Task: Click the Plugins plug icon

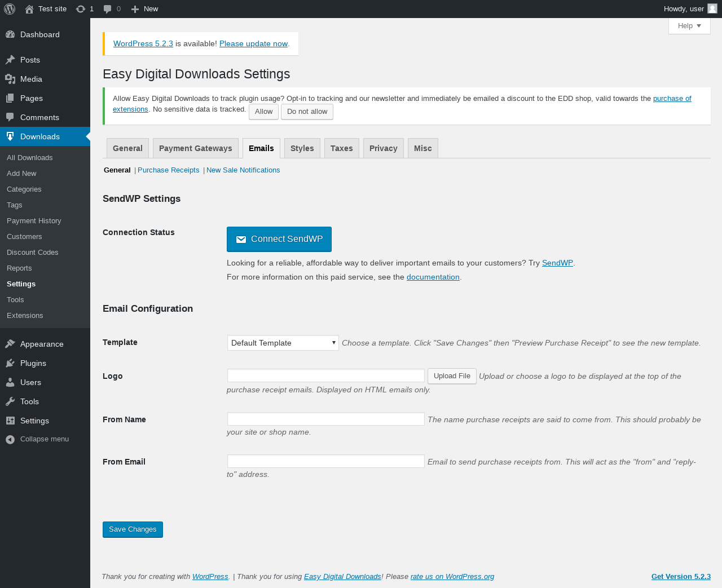Action: 10,363
